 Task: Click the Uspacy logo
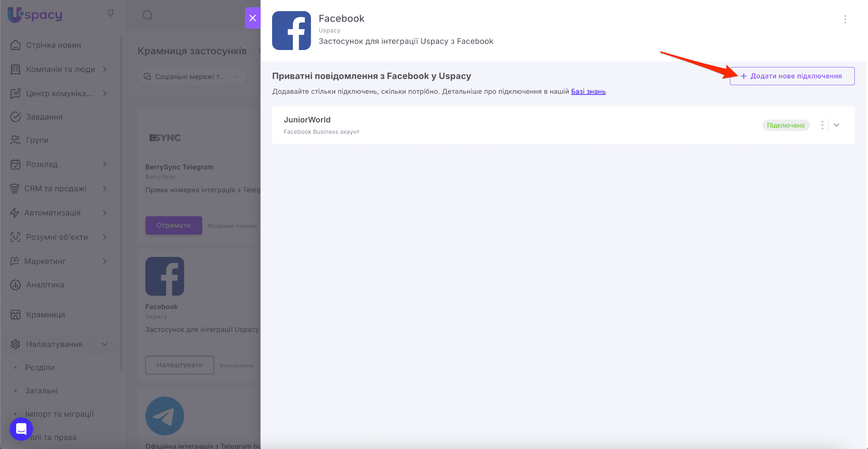[x=35, y=15]
